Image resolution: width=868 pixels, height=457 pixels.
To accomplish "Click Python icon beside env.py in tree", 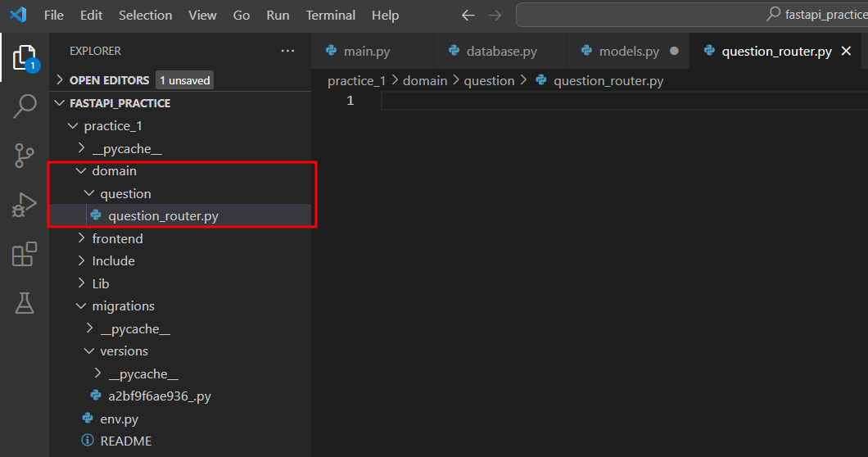I will pos(88,419).
